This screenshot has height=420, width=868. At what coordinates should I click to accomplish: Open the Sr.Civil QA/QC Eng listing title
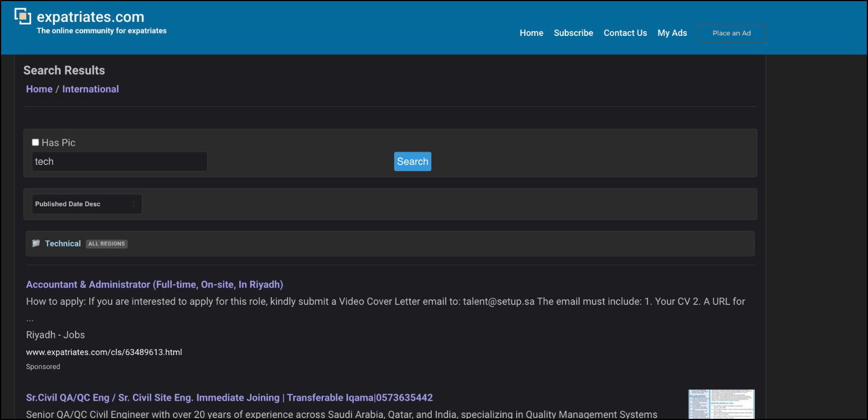tap(229, 397)
